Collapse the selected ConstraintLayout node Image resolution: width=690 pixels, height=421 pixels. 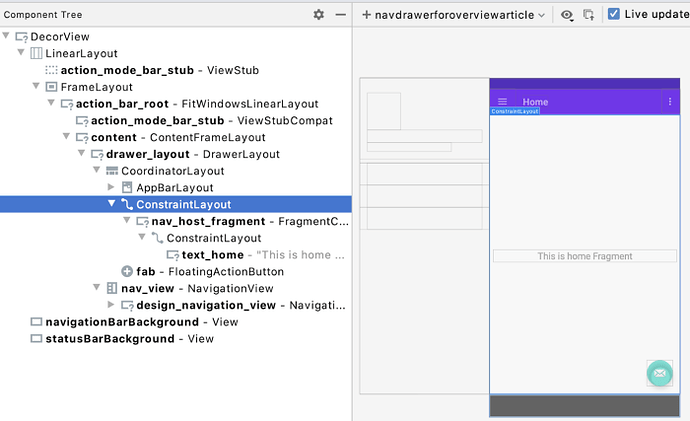tap(112, 204)
